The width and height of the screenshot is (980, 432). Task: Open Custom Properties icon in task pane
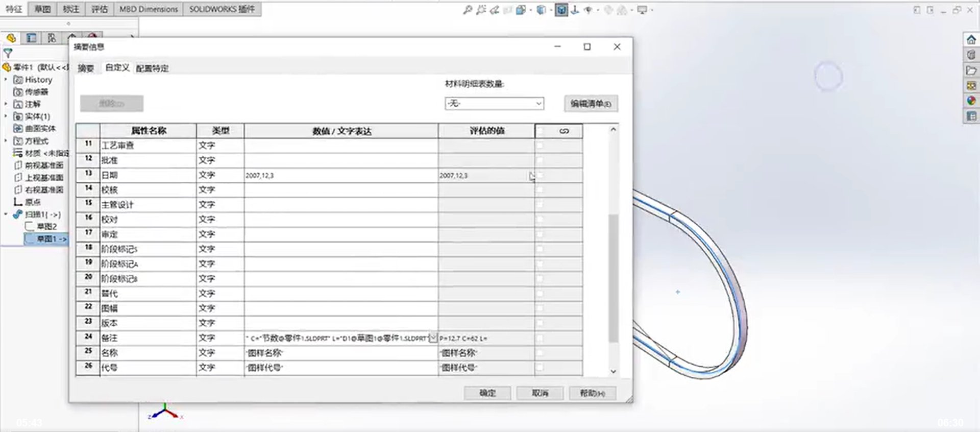971,116
